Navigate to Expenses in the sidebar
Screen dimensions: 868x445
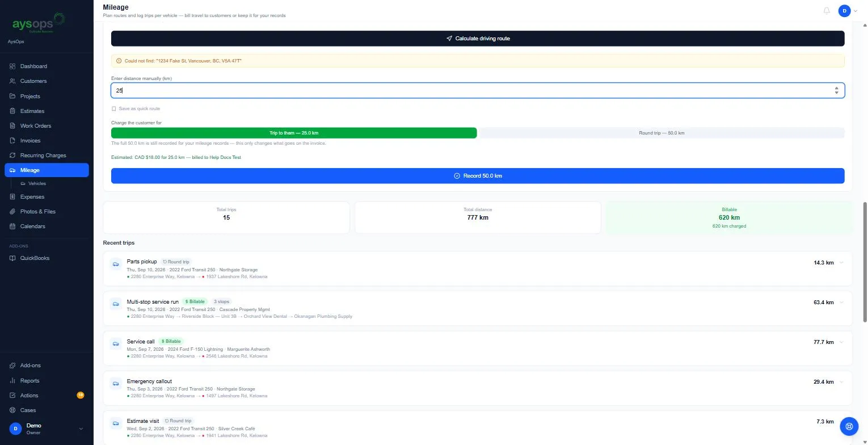tap(47, 197)
